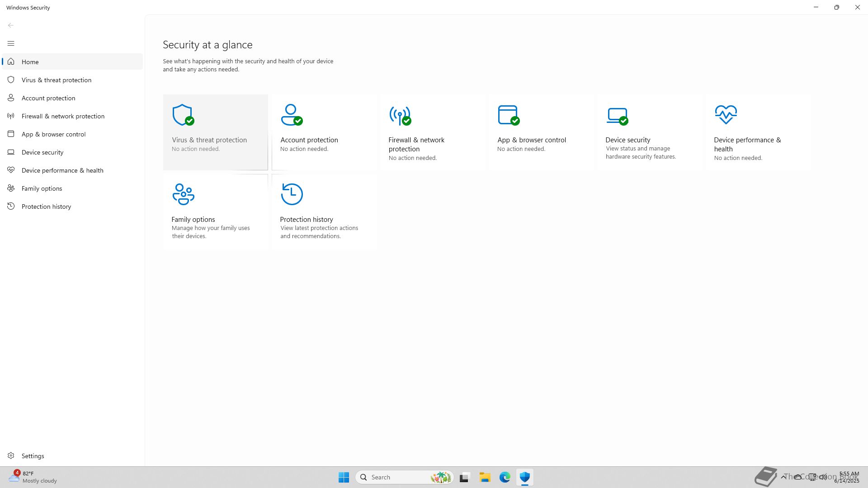The height and width of the screenshot is (488, 868).
Task: Click the Firewall & network protection antenna icon
Action: coord(400,115)
